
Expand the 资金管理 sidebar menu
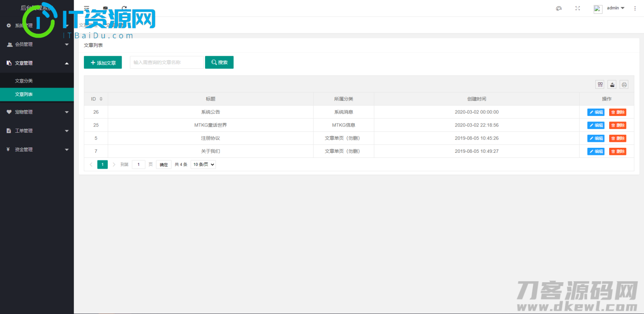[37, 149]
